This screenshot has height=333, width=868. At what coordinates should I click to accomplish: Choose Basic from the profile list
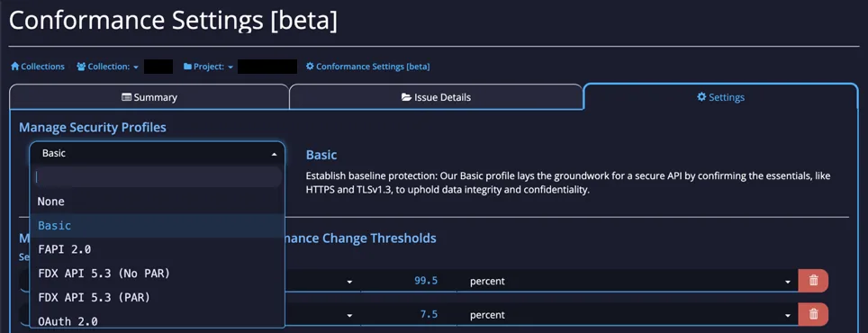[158, 226]
